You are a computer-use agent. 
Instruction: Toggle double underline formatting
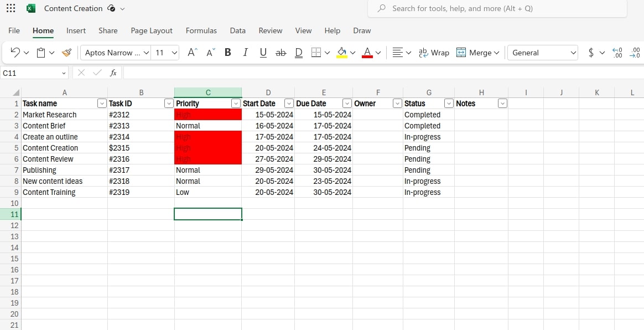(x=299, y=53)
